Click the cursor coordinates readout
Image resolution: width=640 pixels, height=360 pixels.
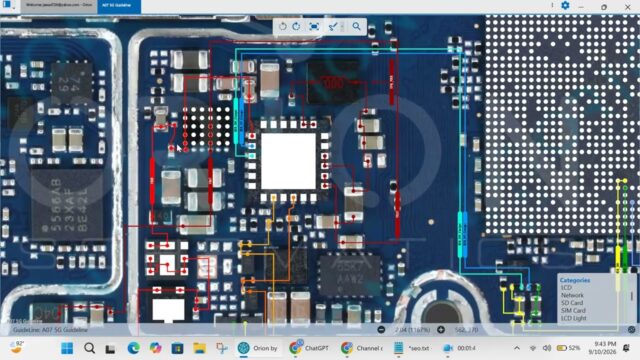pyautogui.click(x=467, y=329)
